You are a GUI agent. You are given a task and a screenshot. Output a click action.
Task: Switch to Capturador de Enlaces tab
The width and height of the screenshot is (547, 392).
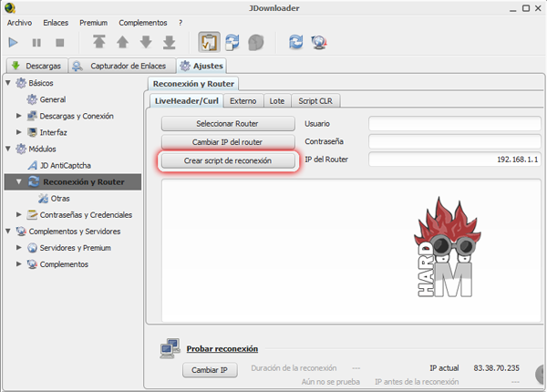[122, 66]
